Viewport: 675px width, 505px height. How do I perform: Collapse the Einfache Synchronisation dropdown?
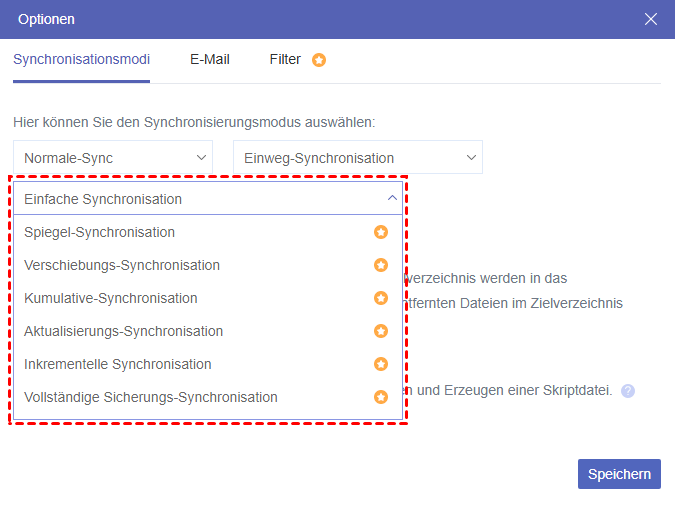coord(391,199)
